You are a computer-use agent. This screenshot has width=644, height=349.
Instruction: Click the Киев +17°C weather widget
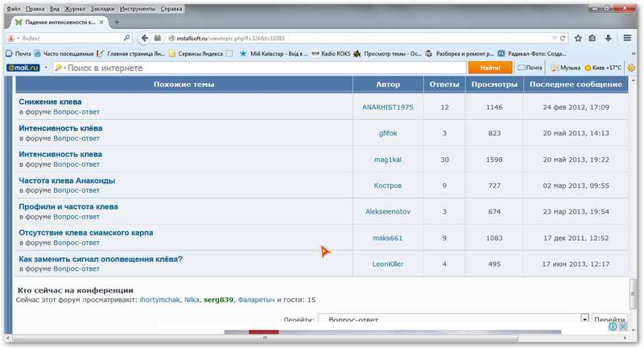603,68
